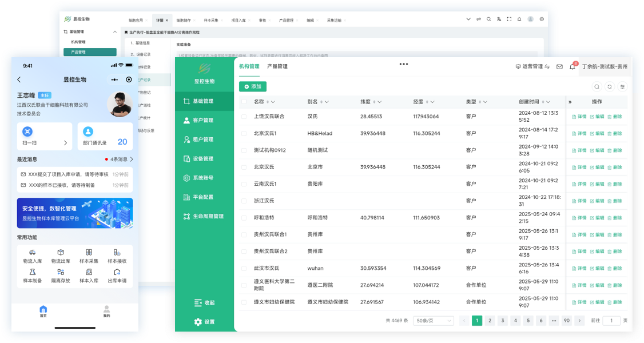Switch to the 产品管理 tab
644x343 pixels.
coord(277,66)
